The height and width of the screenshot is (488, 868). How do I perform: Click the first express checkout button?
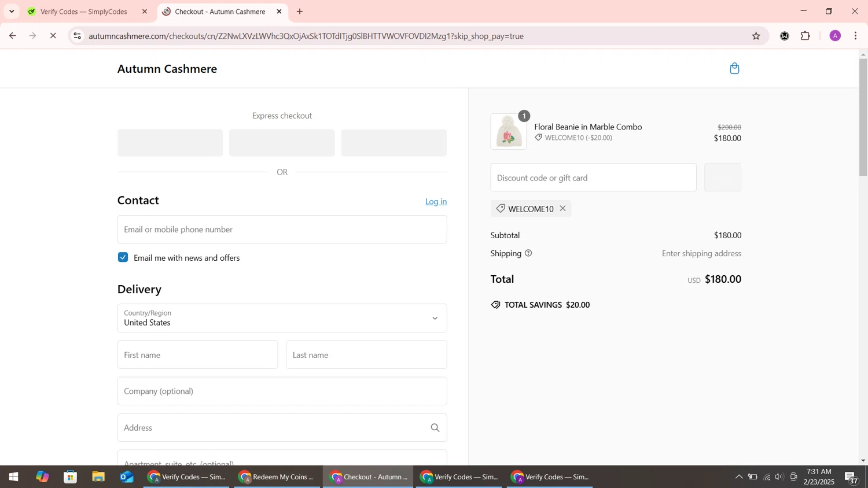tap(170, 143)
